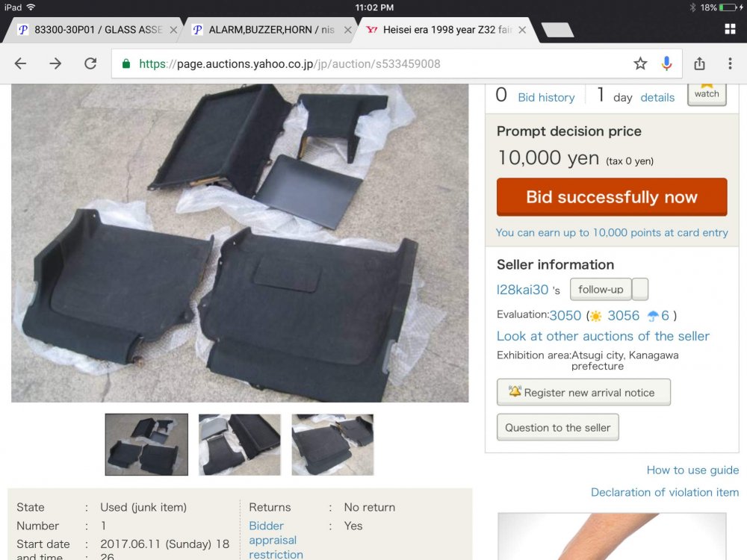Tap the forward navigation arrow
The width and height of the screenshot is (747, 560).
coord(55,63)
